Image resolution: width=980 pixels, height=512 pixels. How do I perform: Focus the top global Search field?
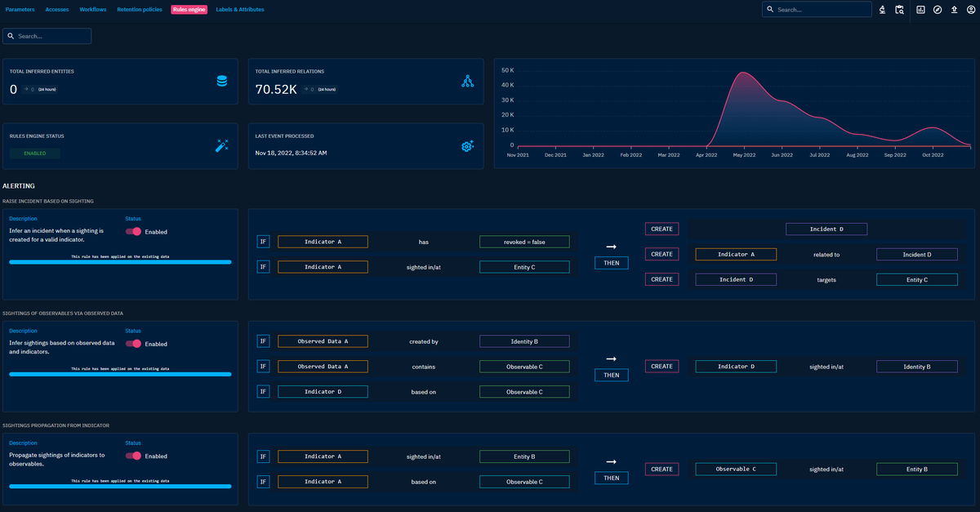pos(817,10)
